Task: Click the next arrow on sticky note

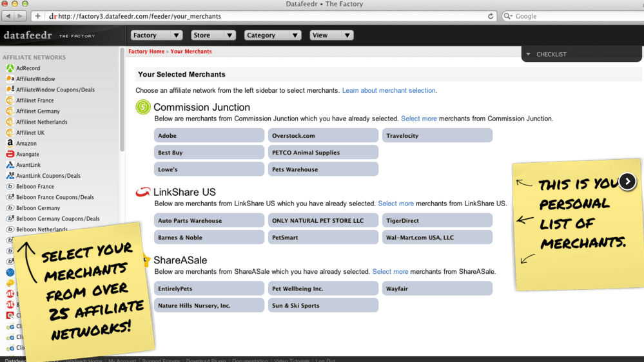Action: coord(628,181)
